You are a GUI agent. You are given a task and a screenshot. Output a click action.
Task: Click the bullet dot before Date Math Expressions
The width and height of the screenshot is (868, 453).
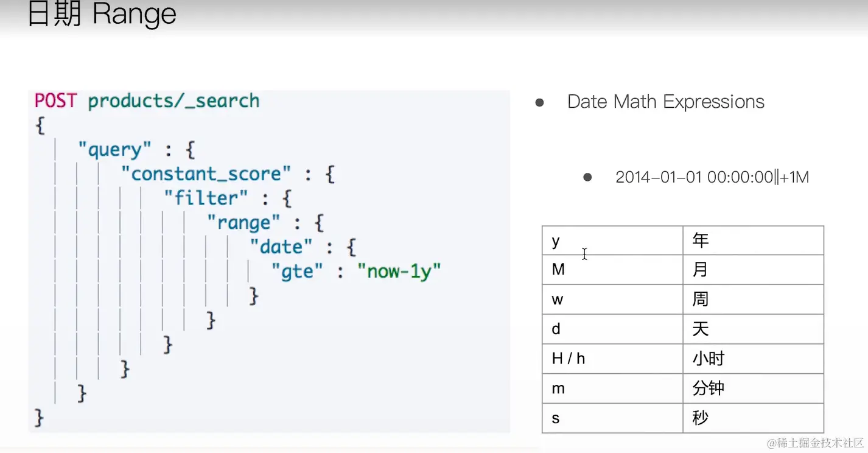pos(539,102)
